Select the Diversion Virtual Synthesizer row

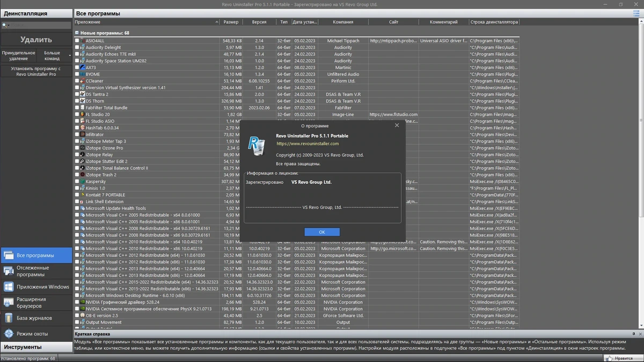296,87
